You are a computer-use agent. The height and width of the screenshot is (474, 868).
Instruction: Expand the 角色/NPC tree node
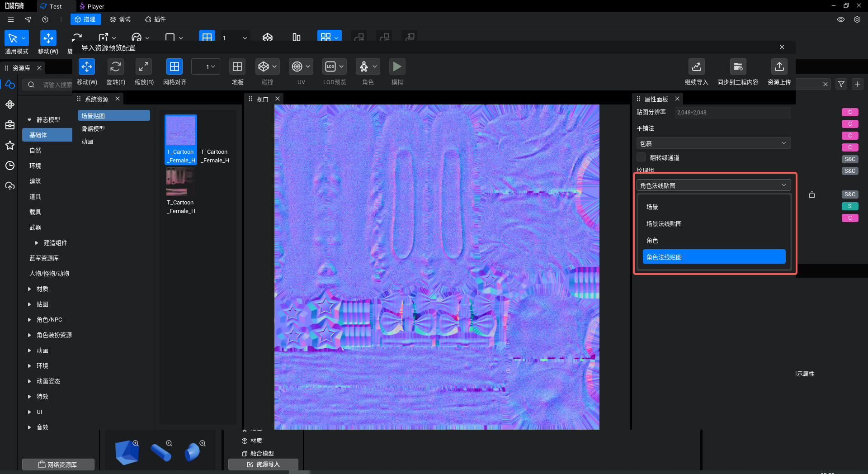[x=29, y=320]
